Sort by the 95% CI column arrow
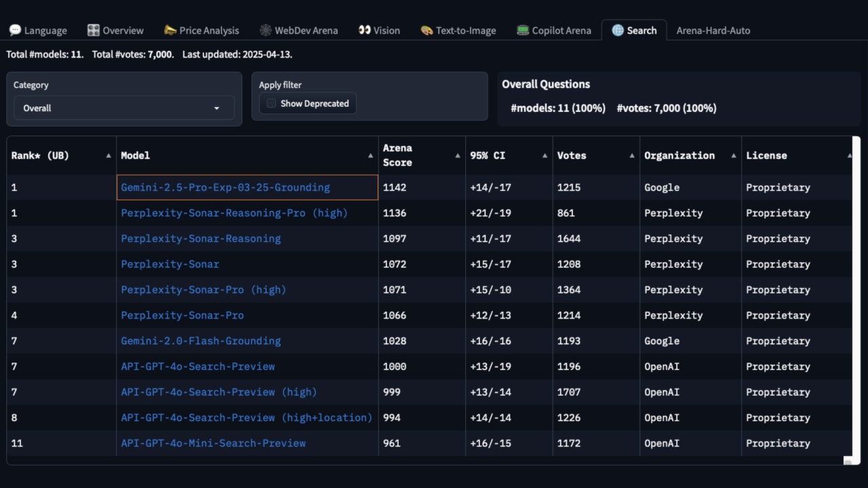This screenshot has height=488, width=868. click(x=545, y=156)
